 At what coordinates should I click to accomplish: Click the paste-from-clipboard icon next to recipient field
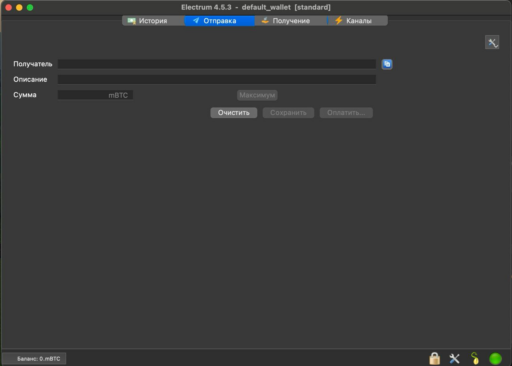click(387, 64)
